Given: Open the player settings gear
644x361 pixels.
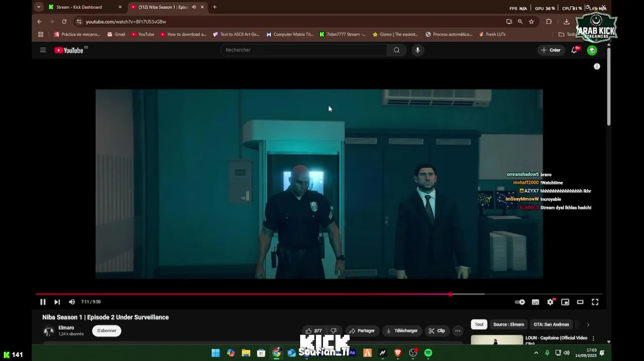Looking at the screenshot, I should (x=551, y=302).
